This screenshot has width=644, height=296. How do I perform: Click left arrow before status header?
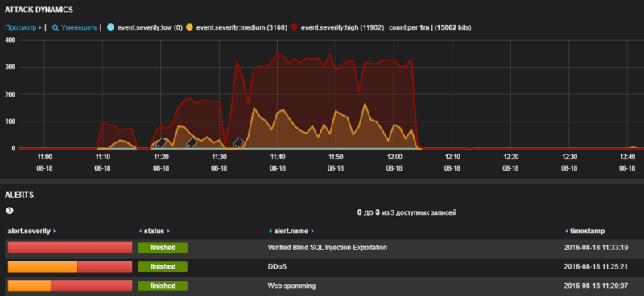[x=140, y=232]
